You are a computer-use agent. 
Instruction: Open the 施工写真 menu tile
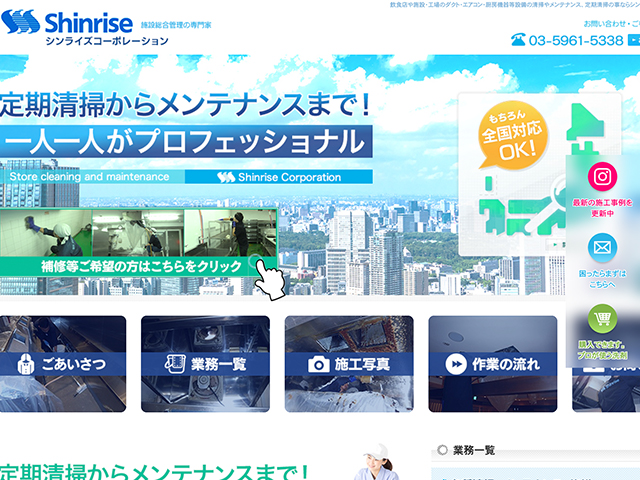coord(349,364)
